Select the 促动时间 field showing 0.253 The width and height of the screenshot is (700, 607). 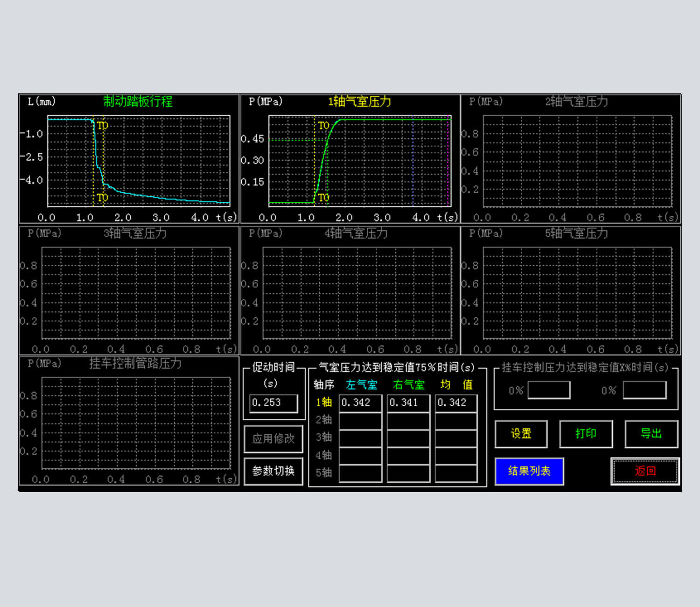[273, 403]
